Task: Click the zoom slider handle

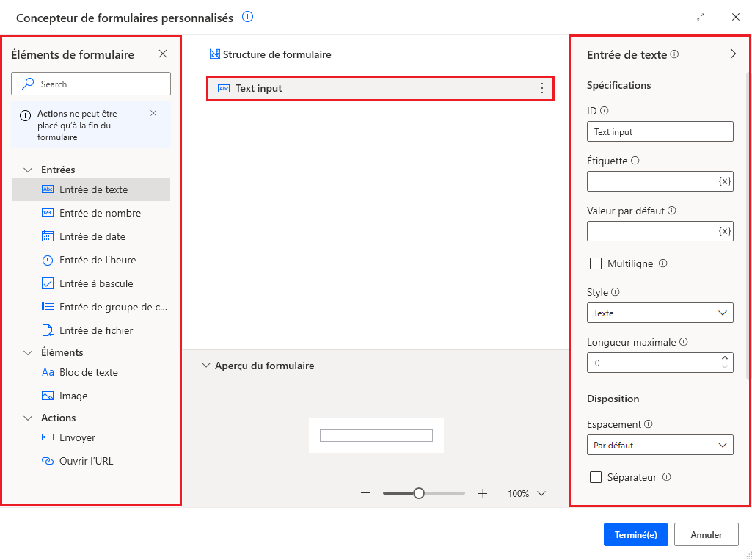Action: [x=419, y=493]
